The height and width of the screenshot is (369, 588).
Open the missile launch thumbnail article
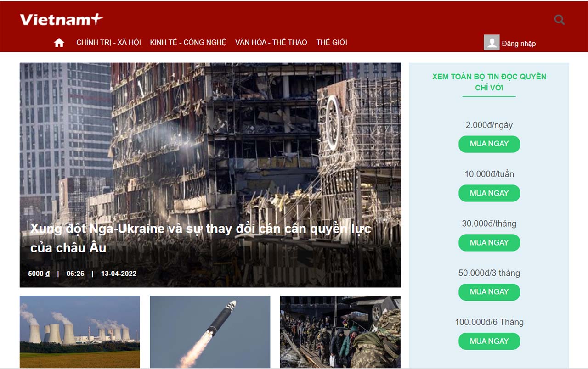point(210,332)
